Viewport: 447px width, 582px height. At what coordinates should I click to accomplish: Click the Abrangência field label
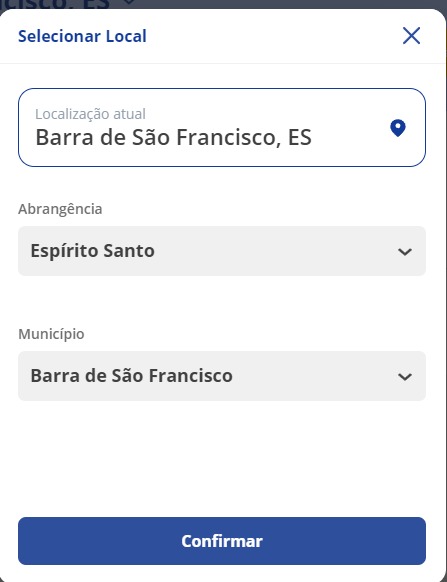[x=60, y=209]
